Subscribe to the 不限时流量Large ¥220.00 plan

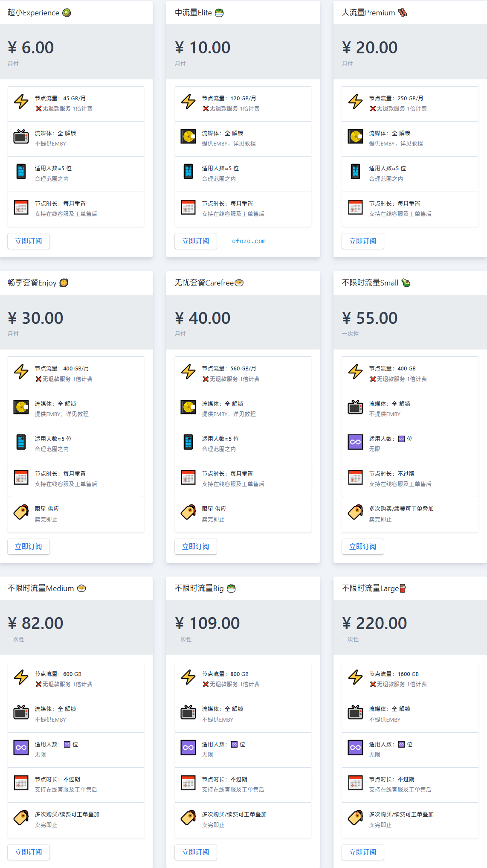(x=363, y=852)
